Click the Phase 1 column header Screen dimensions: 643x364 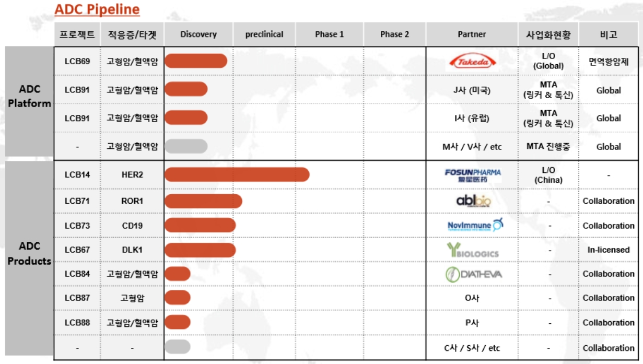click(x=329, y=34)
